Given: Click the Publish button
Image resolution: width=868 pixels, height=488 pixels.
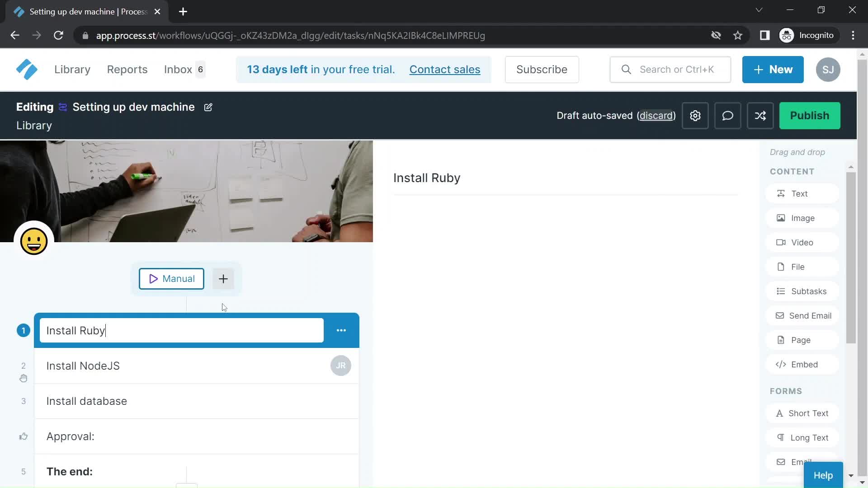Looking at the screenshot, I should click(x=810, y=115).
